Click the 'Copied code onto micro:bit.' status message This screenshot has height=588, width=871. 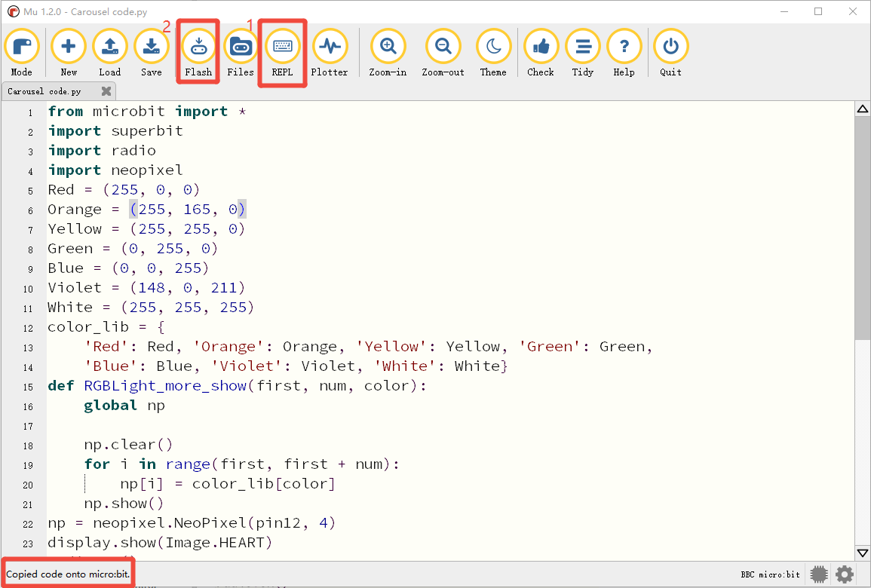click(69, 574)
